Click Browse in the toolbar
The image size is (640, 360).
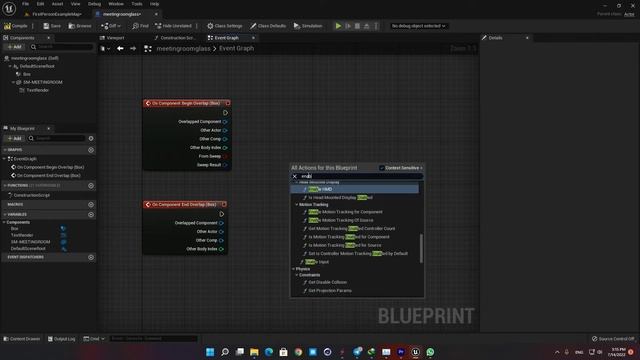pos(80,26)
